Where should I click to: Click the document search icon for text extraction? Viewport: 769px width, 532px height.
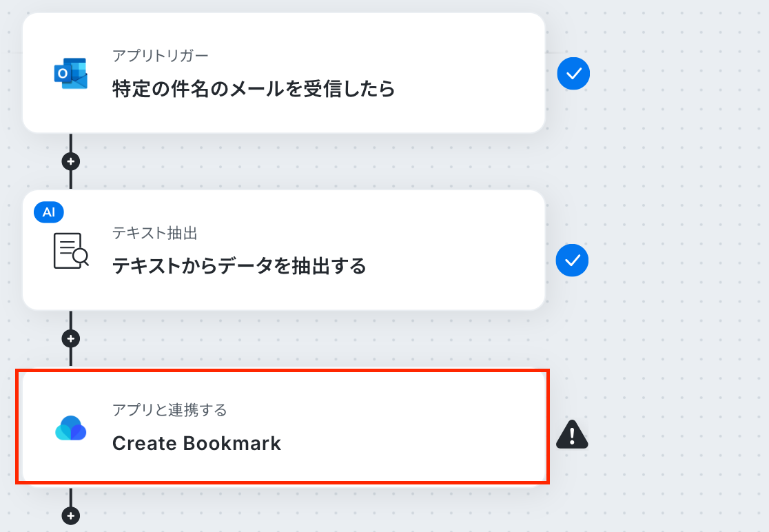click(70, 251)
